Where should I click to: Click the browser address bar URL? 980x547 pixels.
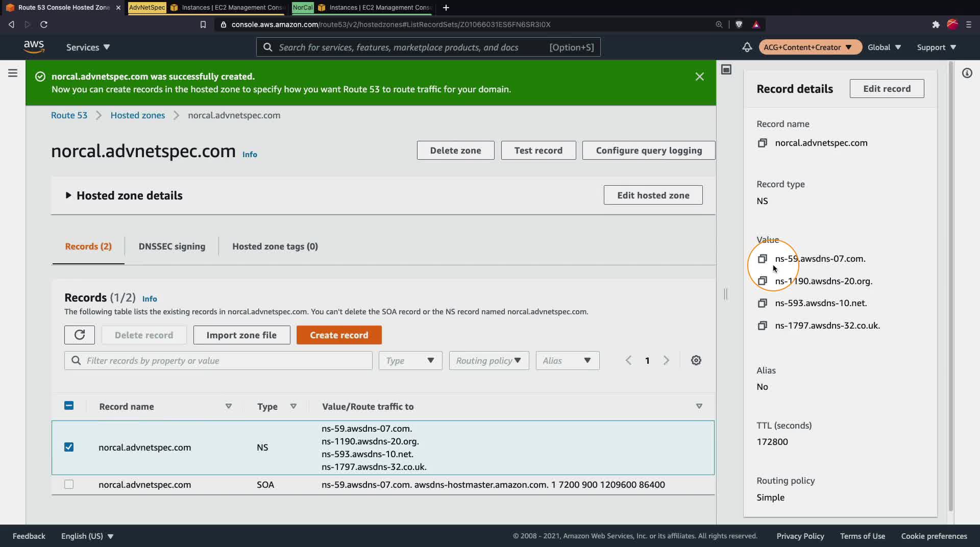pos(391,24)
